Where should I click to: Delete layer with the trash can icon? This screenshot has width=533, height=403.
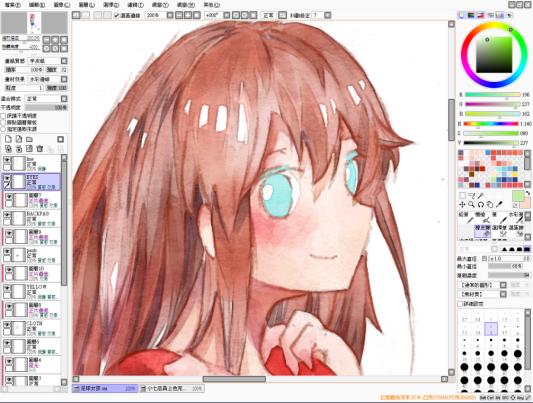tap(39, 148)
